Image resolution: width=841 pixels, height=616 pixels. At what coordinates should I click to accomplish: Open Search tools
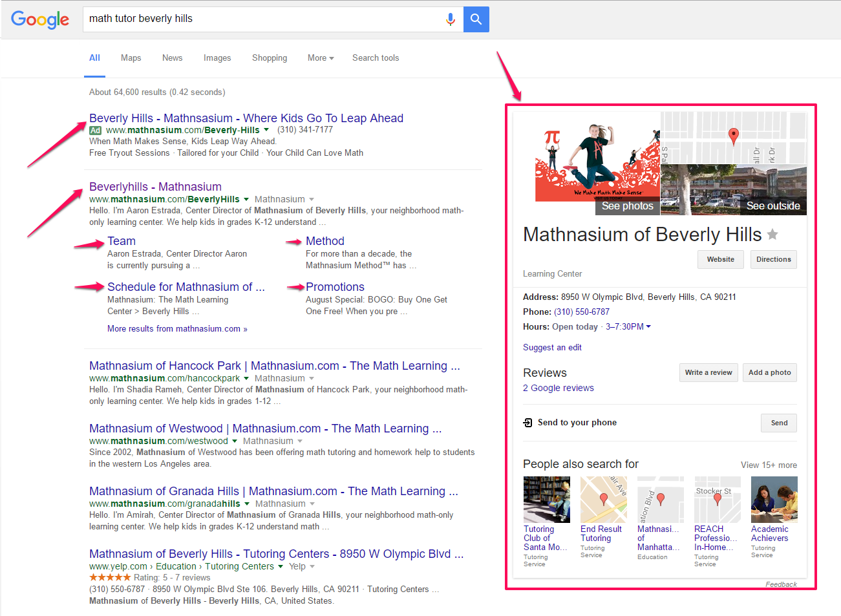376,58
